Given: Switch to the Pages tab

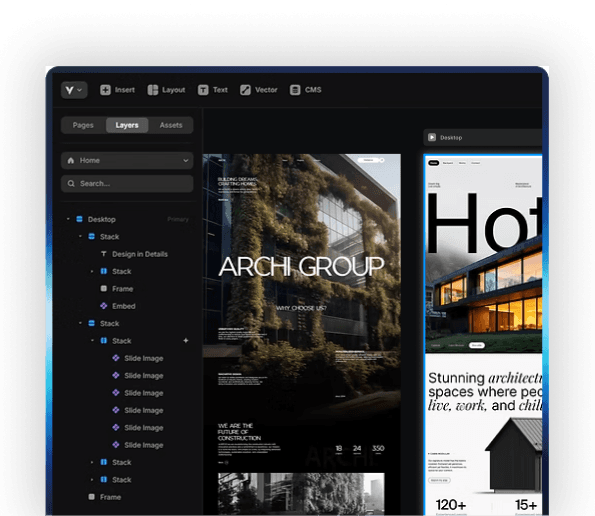Looking at the screenshot, I should [x=83, y=125].
